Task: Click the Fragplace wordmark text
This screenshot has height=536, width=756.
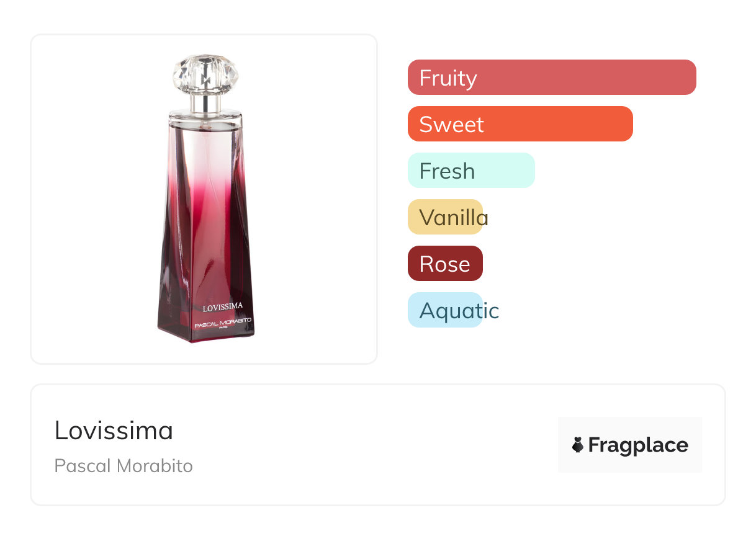Action: (x=638, y=445)
